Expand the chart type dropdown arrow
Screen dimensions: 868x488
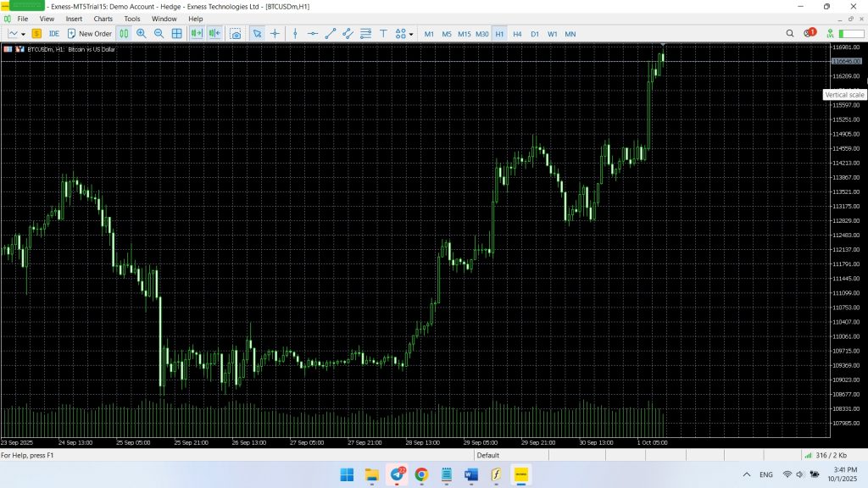pyautogui.click(x=23, y=34)
